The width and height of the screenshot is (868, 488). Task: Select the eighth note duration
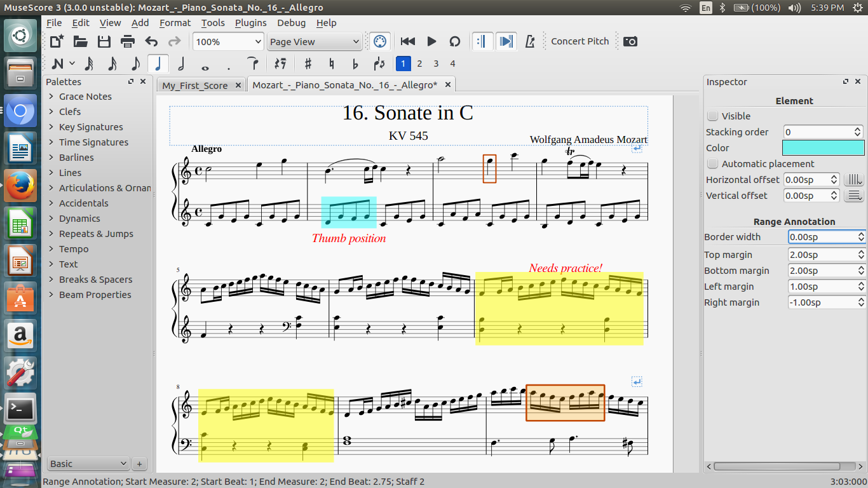135,64
